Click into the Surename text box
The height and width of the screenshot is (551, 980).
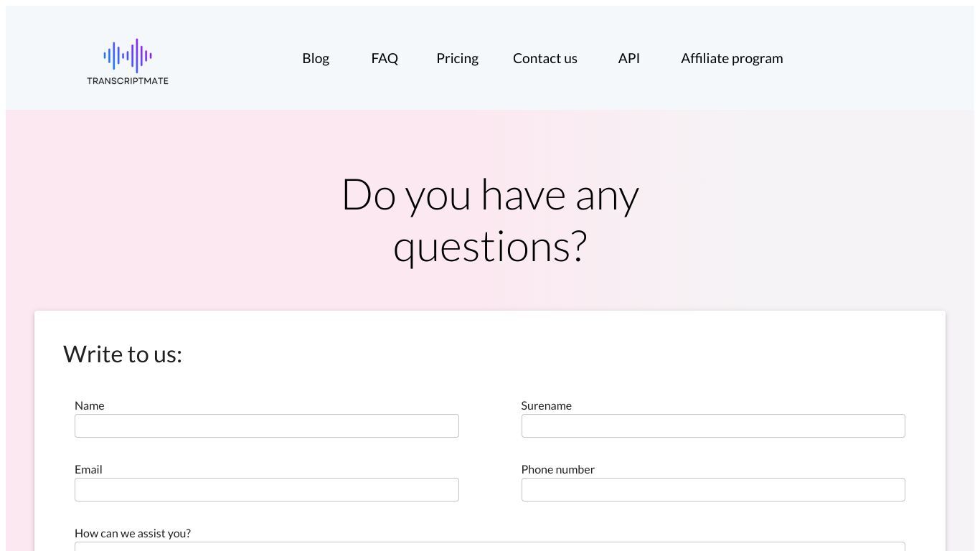click(713, 425)
